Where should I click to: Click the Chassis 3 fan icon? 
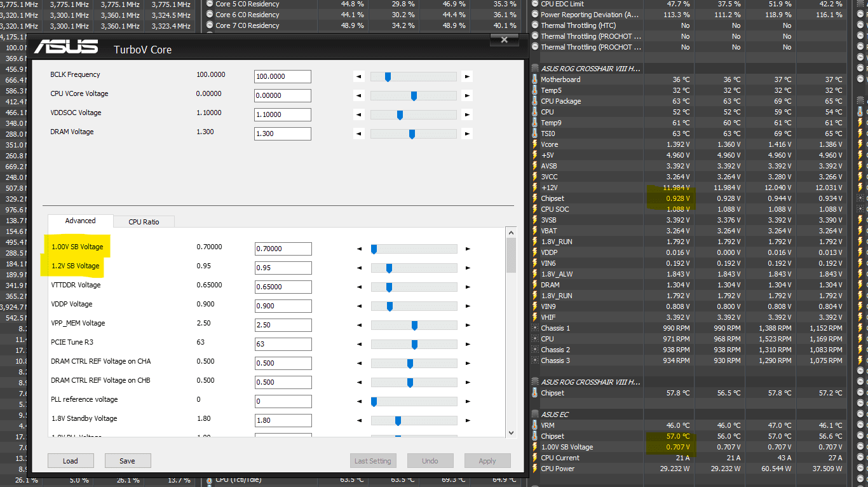coord(534,360)
